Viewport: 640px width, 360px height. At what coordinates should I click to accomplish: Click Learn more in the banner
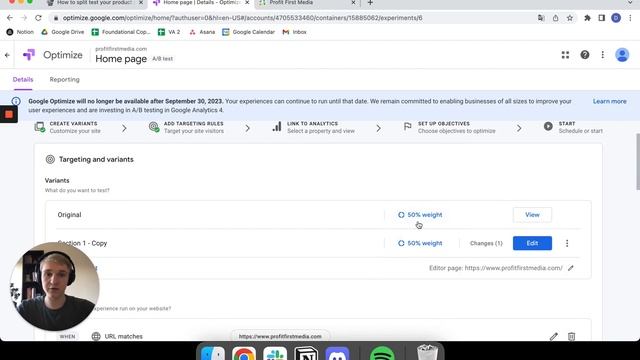pyautogui.click(x=609, y=101)
